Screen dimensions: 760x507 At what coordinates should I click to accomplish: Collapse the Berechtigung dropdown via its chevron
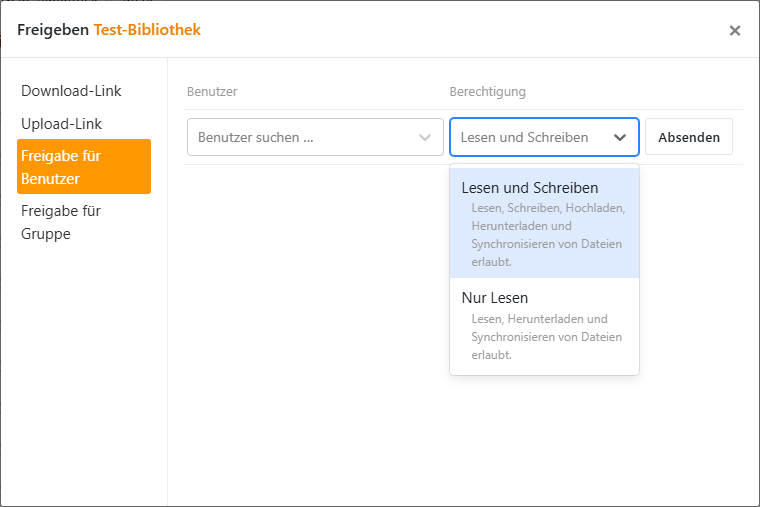619,138
